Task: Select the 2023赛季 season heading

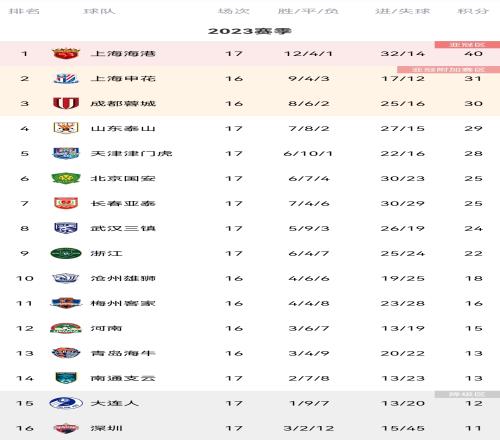Action: tap(250, 31)
